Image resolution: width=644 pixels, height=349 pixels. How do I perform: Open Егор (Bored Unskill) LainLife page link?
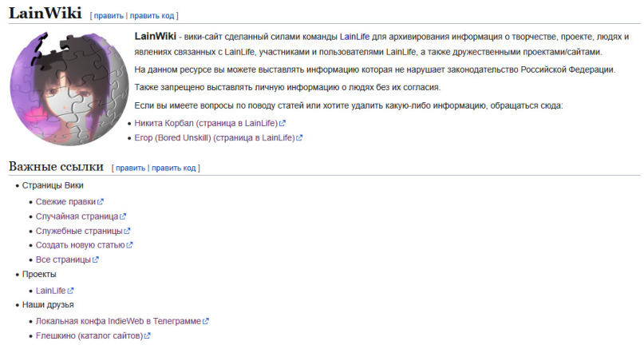coord(214,137)
